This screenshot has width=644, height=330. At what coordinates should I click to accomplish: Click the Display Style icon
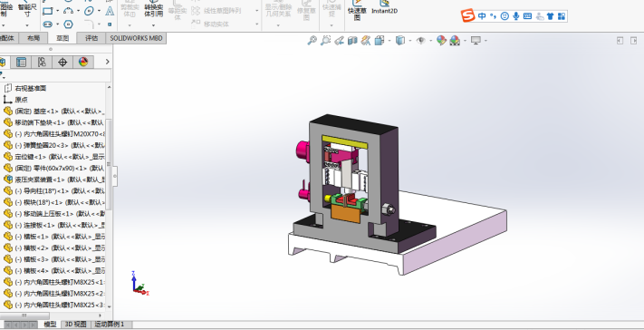point(400,40)
